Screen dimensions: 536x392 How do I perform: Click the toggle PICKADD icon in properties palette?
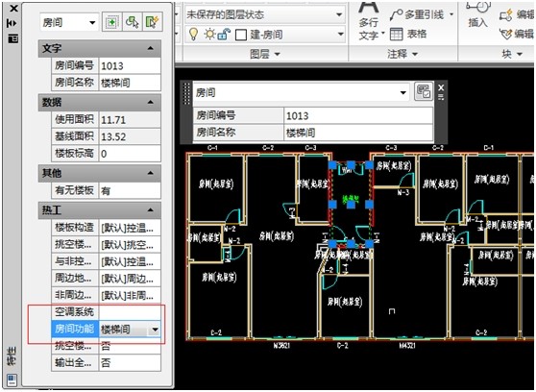(x=111, y=22)
